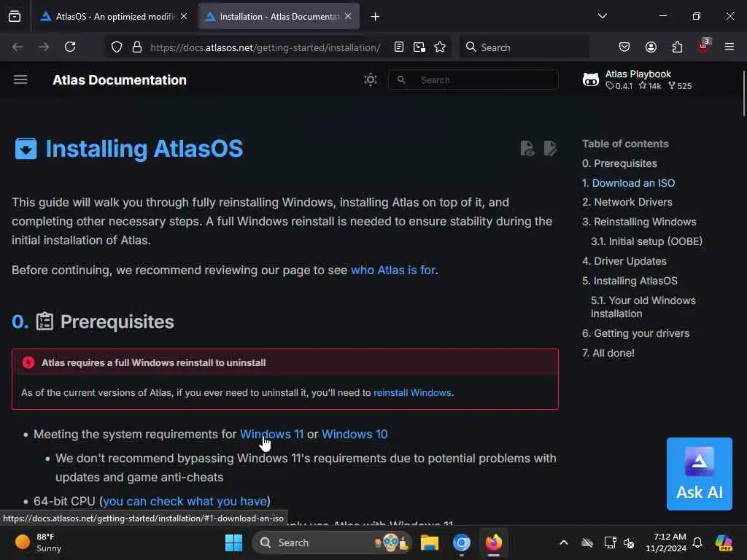Open File Explorer from taskbar
The image size is (747, 560).
pyautogui.click(x=429, y=542)
